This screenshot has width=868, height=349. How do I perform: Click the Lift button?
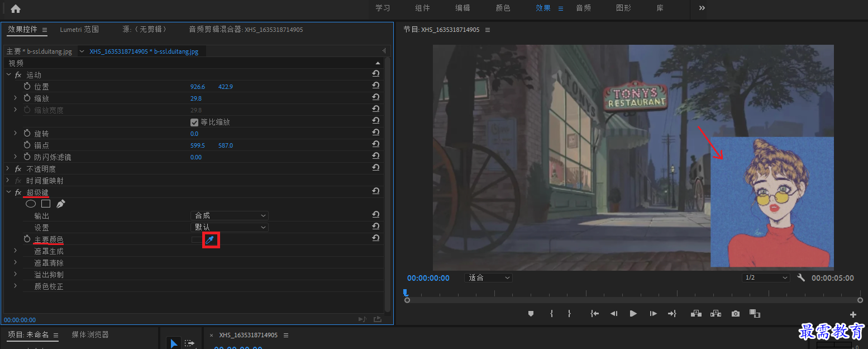[696, 314]
